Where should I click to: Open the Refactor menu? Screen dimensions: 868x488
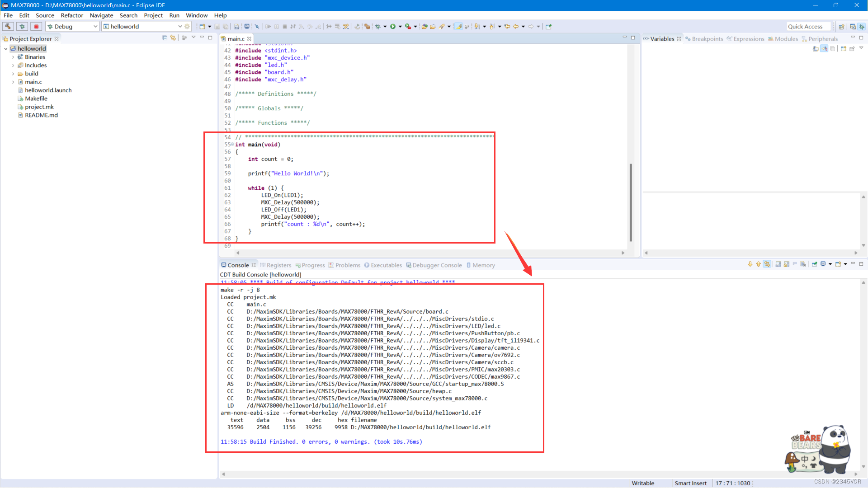coord(72,15)
